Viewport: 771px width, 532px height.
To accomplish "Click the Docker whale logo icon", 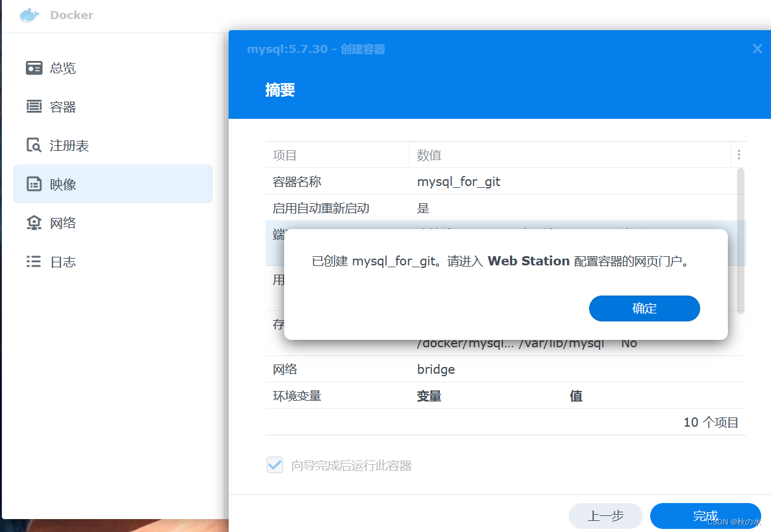I will (x=29, y=15).
